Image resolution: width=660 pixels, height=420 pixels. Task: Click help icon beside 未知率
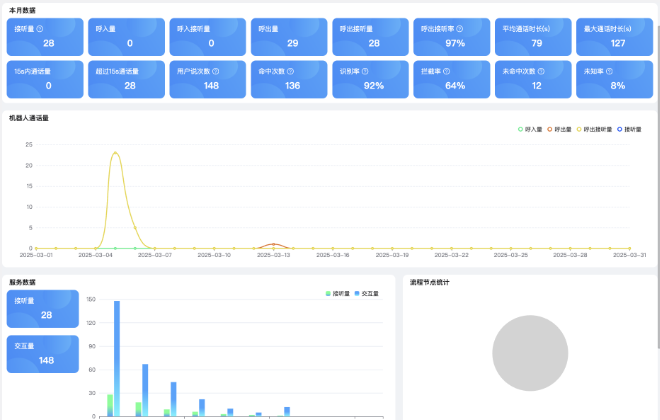pyautogui.click(x=609, y=72)
